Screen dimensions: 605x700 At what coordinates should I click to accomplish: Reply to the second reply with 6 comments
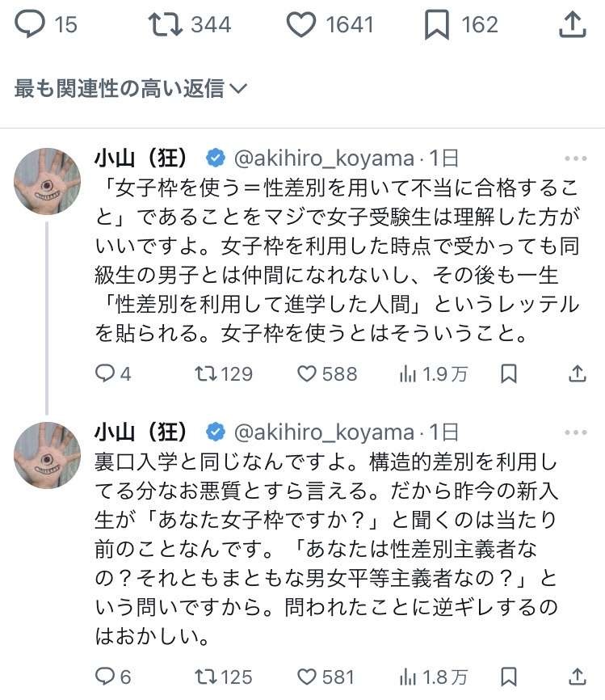106,676
